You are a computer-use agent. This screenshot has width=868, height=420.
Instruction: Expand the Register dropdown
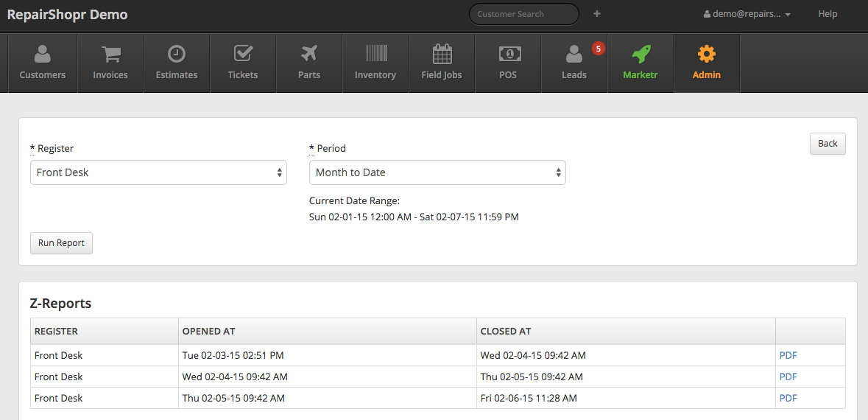click(158, 172)
